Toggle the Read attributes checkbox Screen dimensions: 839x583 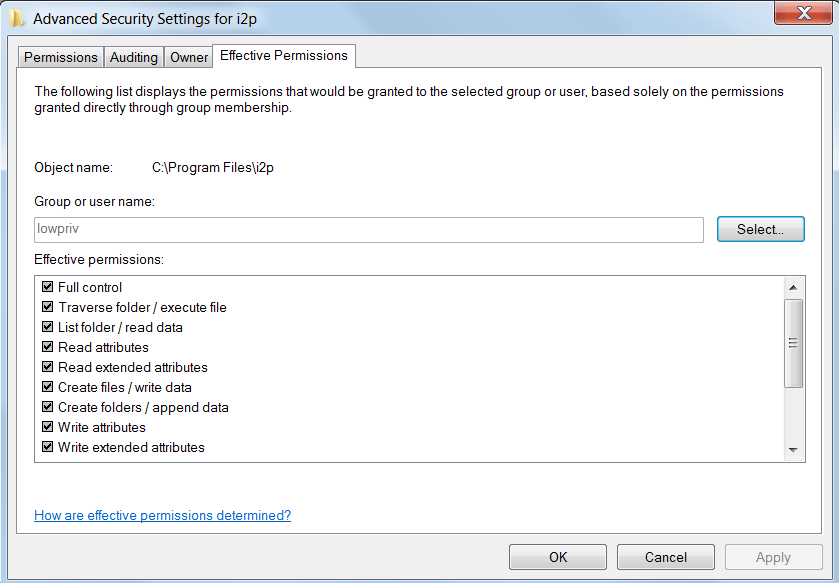pyautogui.click(x=48, y=347)
